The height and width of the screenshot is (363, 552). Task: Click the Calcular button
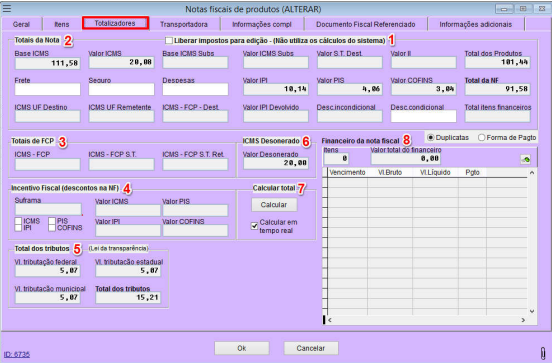[274, 205]
